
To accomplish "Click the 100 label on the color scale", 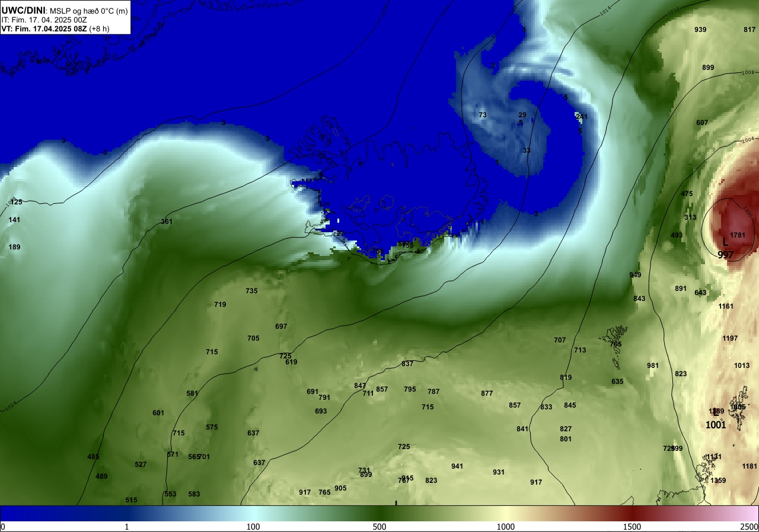I will tap(253, 527).
